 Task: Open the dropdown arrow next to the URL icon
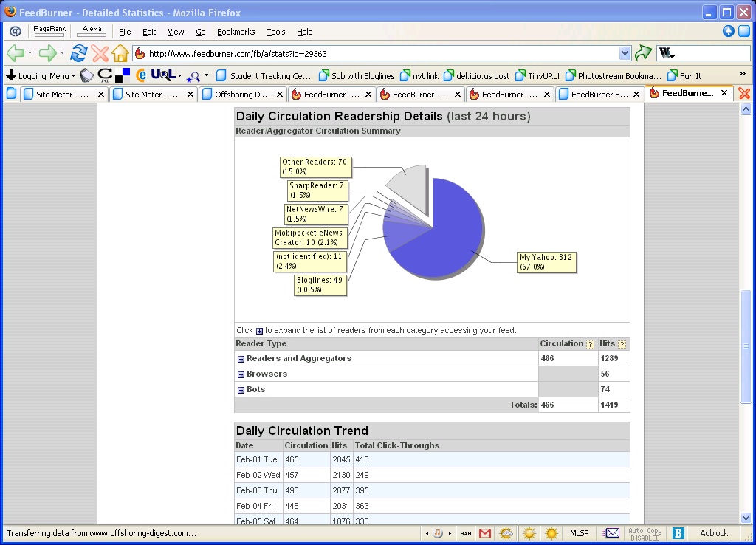180,76
